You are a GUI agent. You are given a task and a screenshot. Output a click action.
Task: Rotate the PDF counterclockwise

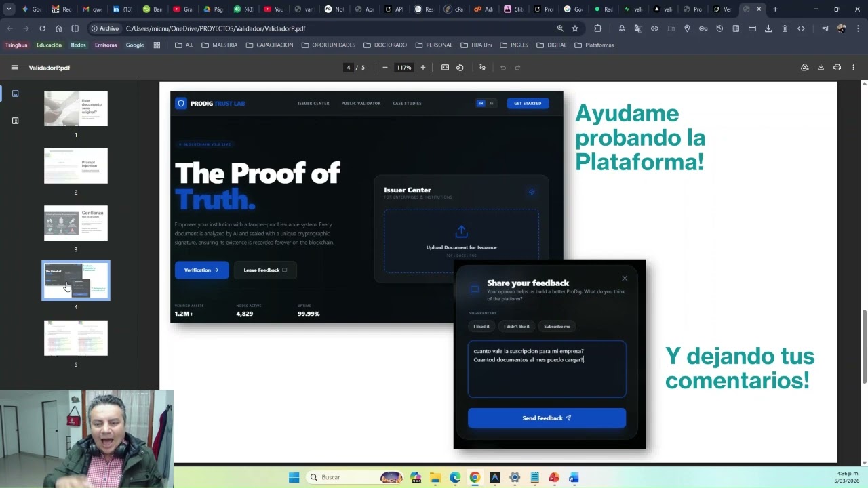coord(460,68)
